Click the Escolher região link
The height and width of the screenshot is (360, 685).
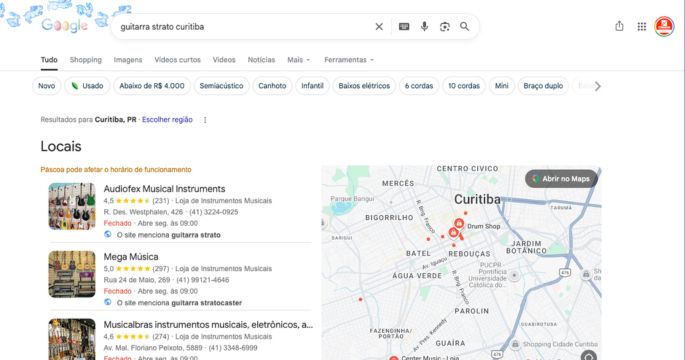pyautogui.click(x=167, y=120)
